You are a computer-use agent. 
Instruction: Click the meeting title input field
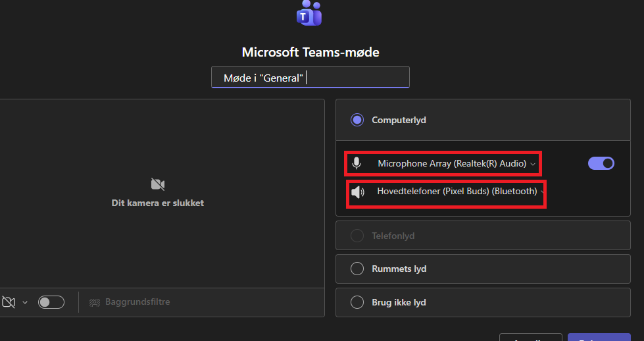click(x=310, y=78)
